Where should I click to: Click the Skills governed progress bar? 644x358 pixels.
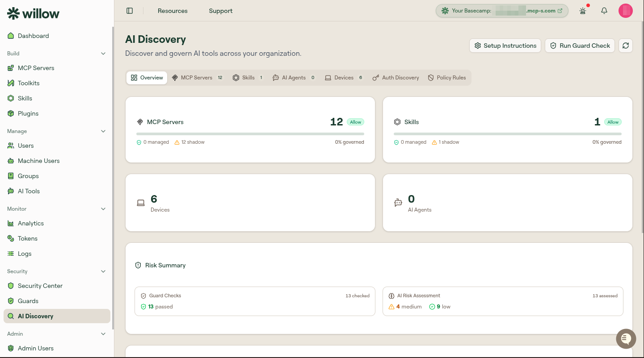(508, 134)
